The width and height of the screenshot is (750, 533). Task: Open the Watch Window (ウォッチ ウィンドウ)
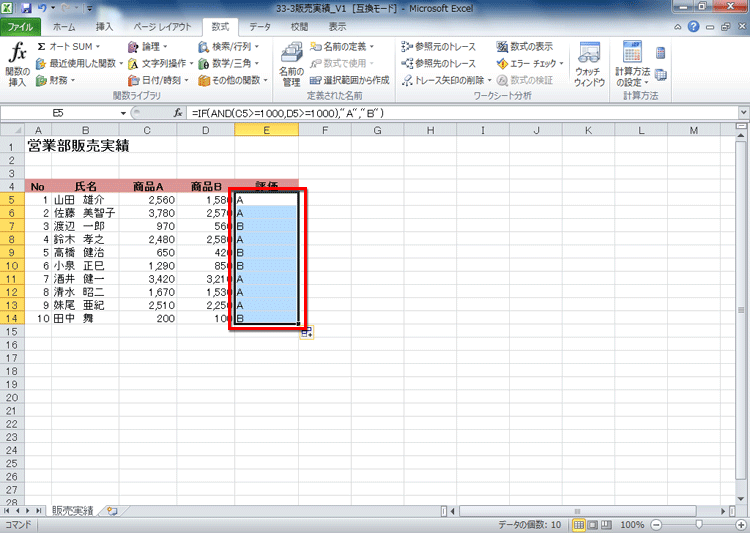[589, 65]
